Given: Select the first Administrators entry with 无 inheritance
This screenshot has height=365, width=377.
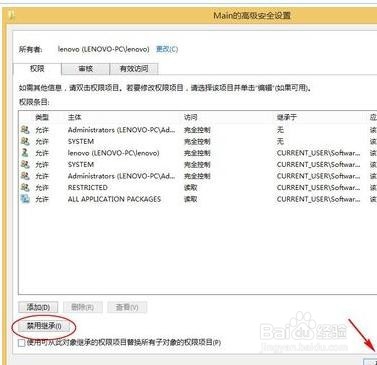Looking at the screenshot, I should pos(197,130).
